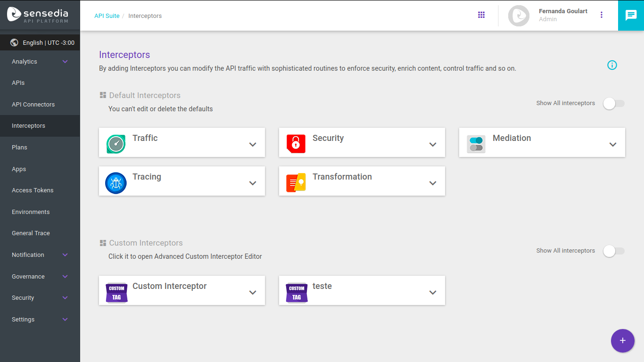Image resolution: width=644 pixels, height=362 pixels.
Task: Click the Traffic gauge icon
Action: [116, 144]
